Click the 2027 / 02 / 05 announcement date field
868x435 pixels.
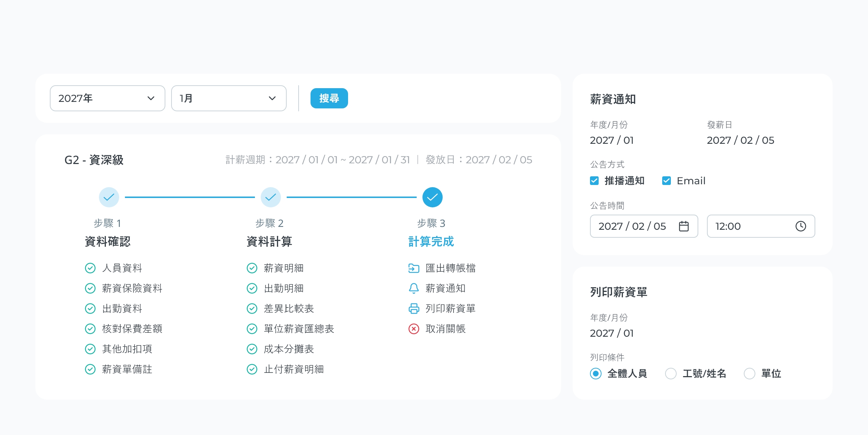(x=644, y=226)
